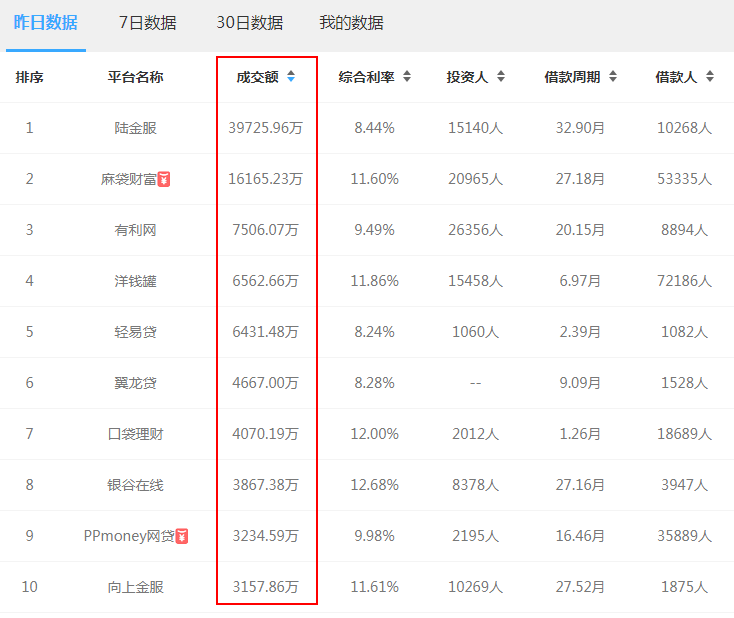Click the 8.44% interest rate cell
This screenshot has width=734, height=618.
tap(374, 128)
